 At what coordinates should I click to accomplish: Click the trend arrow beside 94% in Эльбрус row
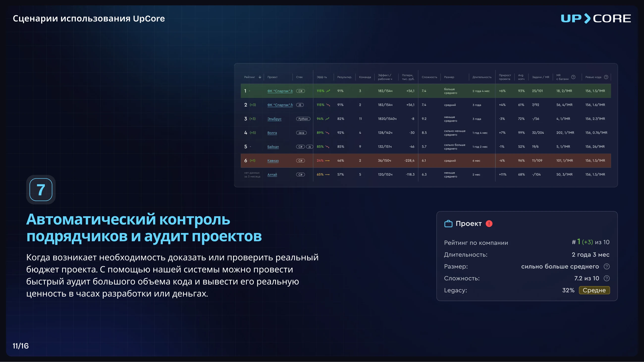coord(327,119)
